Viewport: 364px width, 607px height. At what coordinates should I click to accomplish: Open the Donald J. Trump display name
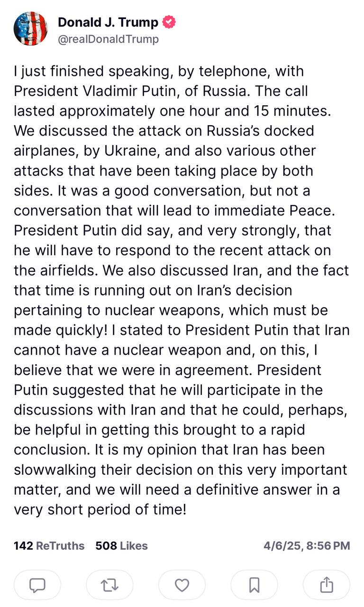108,22
